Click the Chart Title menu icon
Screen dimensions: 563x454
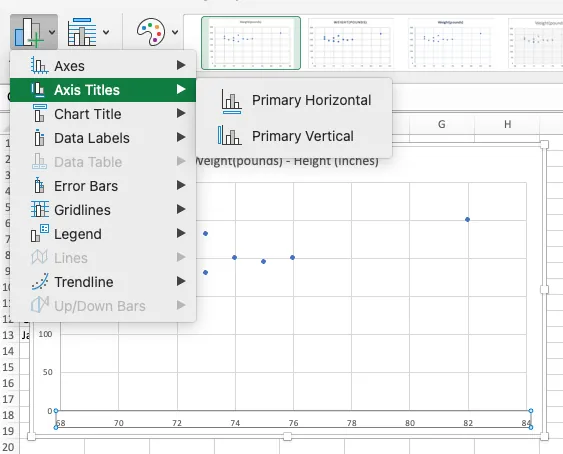point(39,114)
